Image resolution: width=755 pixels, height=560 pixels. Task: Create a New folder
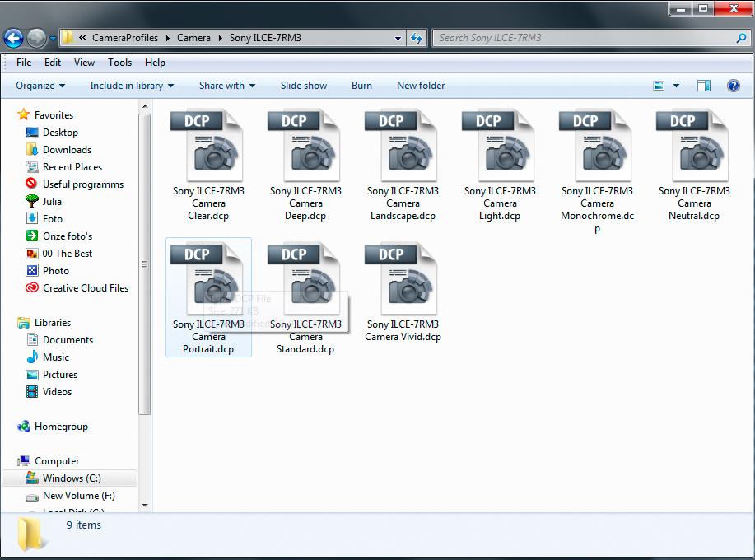421,86
